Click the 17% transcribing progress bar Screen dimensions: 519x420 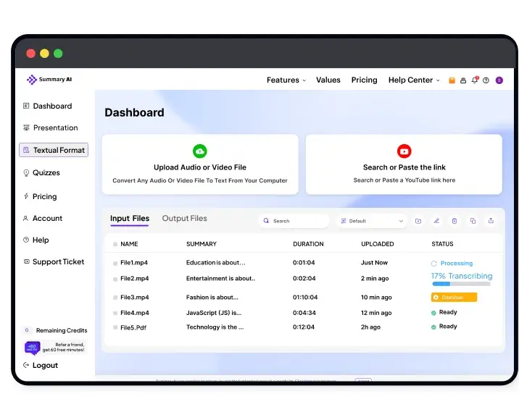click(x=460, y=284)
